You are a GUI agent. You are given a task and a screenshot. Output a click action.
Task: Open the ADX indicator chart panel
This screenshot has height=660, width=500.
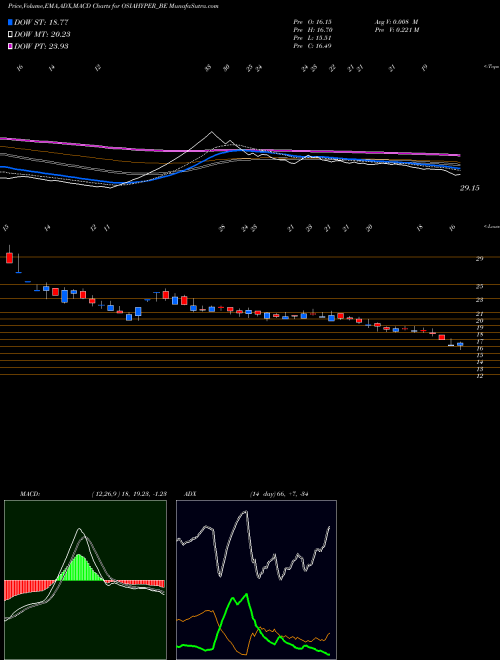[x=256, y=580]
